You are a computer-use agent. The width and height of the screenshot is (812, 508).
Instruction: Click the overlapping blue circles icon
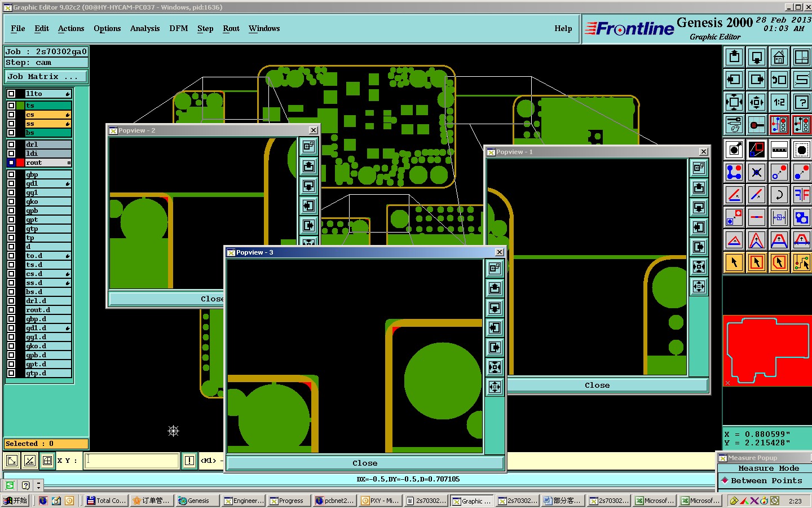click(802, 217)
